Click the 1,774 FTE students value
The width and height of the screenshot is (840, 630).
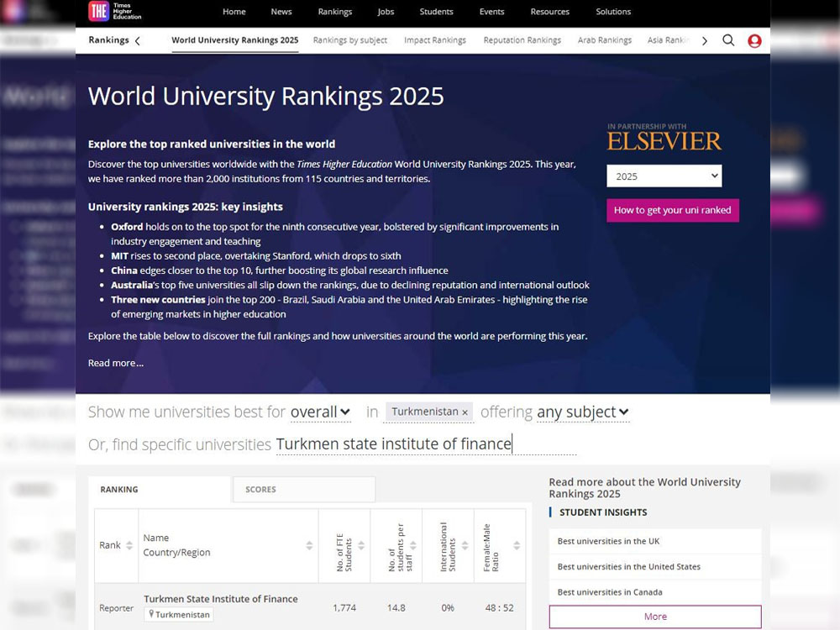click(x=344, y=607)
